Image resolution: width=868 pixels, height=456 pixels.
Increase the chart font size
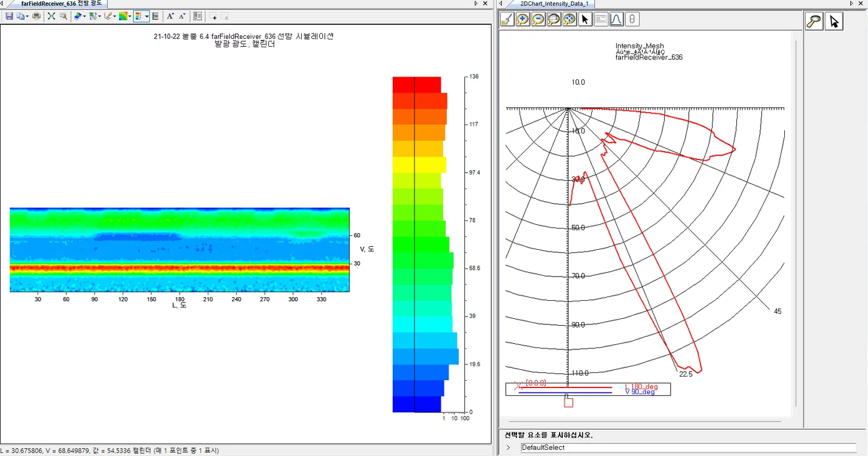tap(171, 16)
